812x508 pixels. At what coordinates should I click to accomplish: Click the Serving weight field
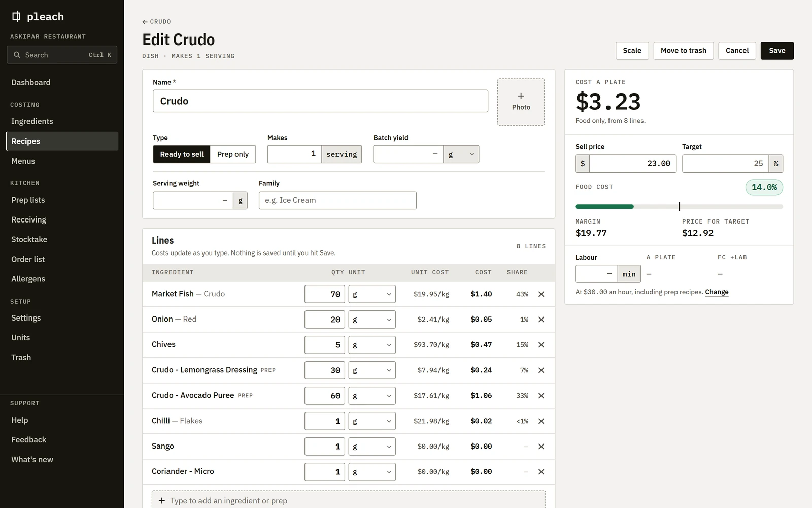coord(193,201)
